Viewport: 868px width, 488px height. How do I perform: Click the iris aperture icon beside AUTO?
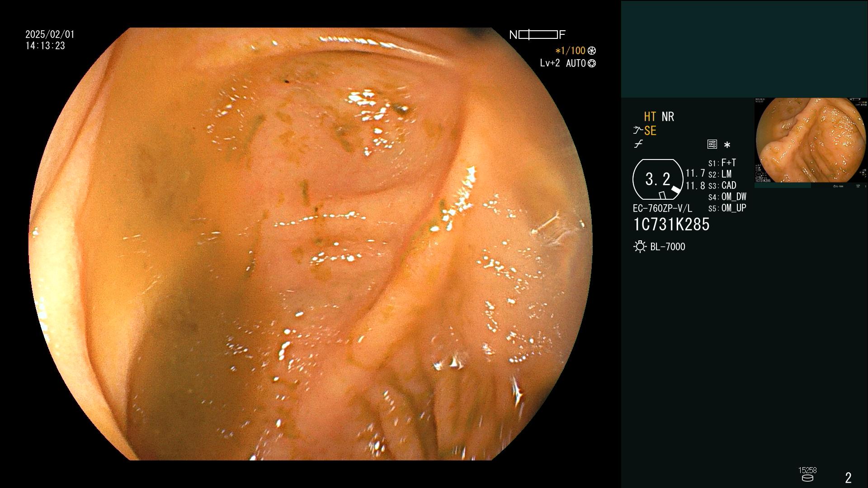[x=592, y=63]
